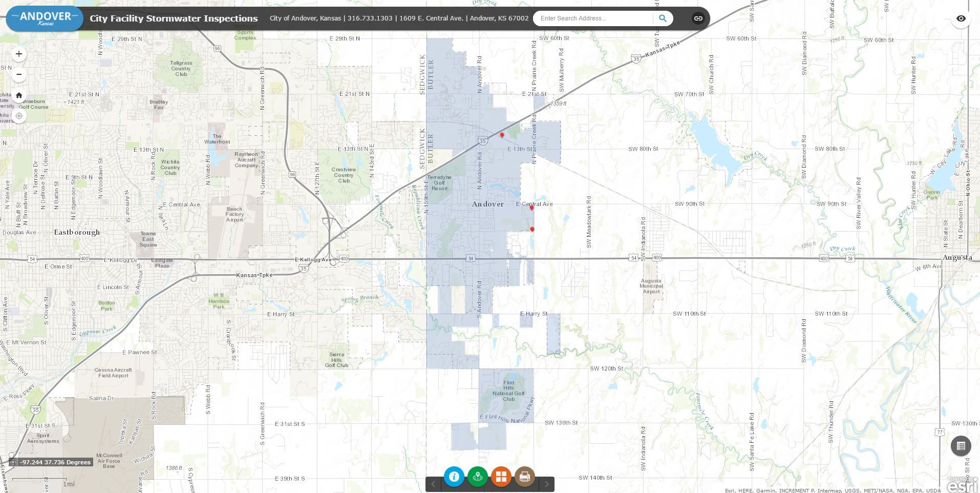Image resolution: width=980 pixels, height=493 pixels.
Task: Zoom out using the minus button
Action: pyautogui.click(x=18, y=74)
